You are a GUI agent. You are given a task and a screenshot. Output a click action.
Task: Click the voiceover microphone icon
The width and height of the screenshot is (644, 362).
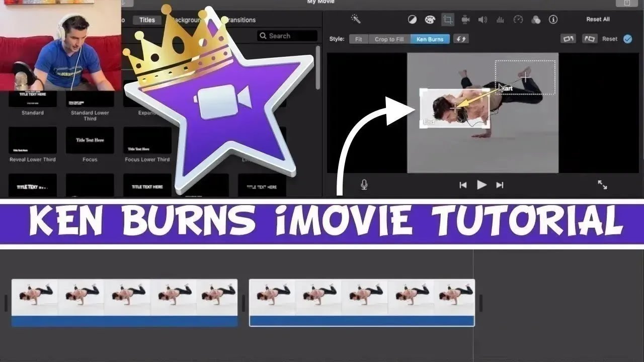[364, 185]
